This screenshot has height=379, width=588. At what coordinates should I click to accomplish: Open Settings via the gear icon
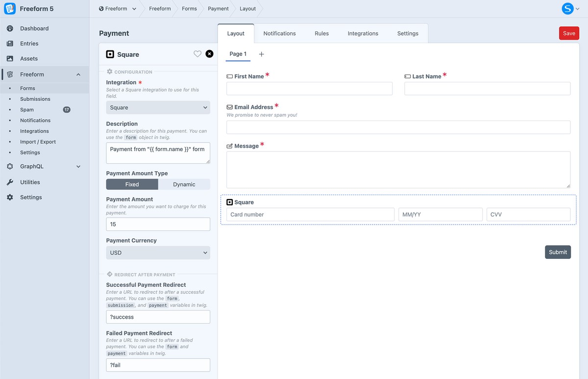point(10,197)
